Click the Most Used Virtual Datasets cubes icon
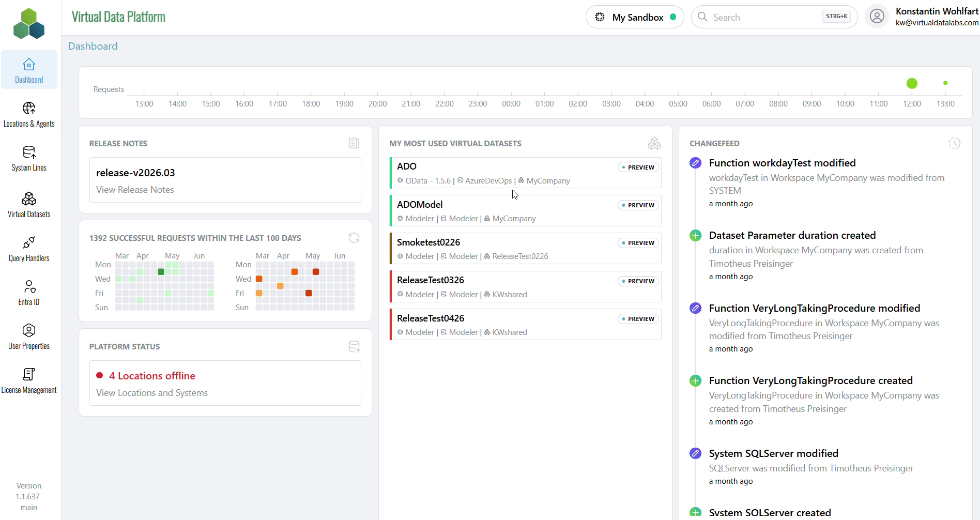980x520 pixels. (654, 143)
